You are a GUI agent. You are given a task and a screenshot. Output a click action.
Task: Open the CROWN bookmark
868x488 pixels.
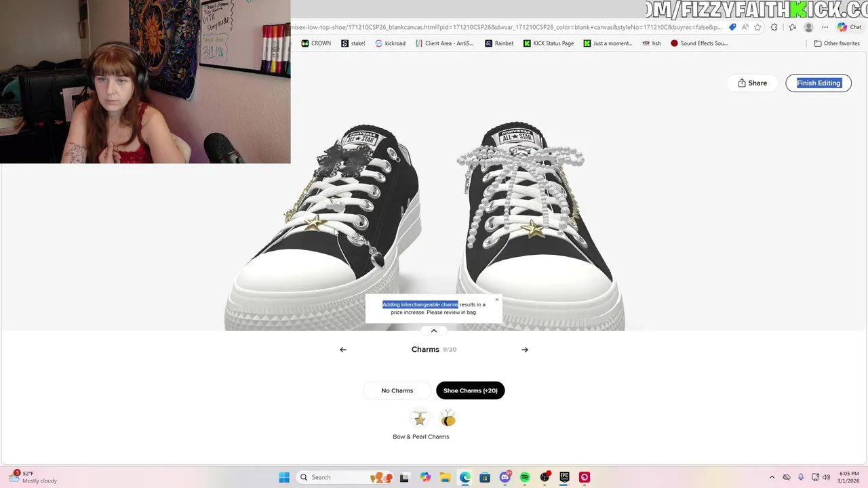tap(317, 43)
